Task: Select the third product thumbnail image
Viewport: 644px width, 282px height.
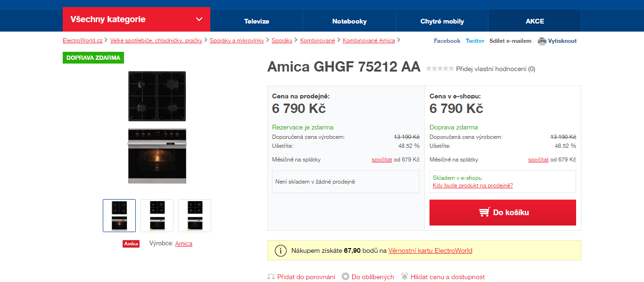Action: [195, 216]
